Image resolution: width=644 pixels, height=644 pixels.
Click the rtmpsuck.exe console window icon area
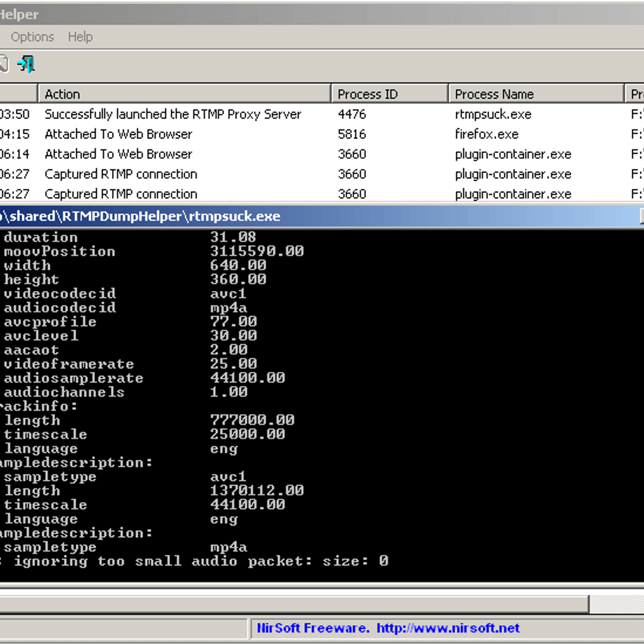[x=3, y=216]
